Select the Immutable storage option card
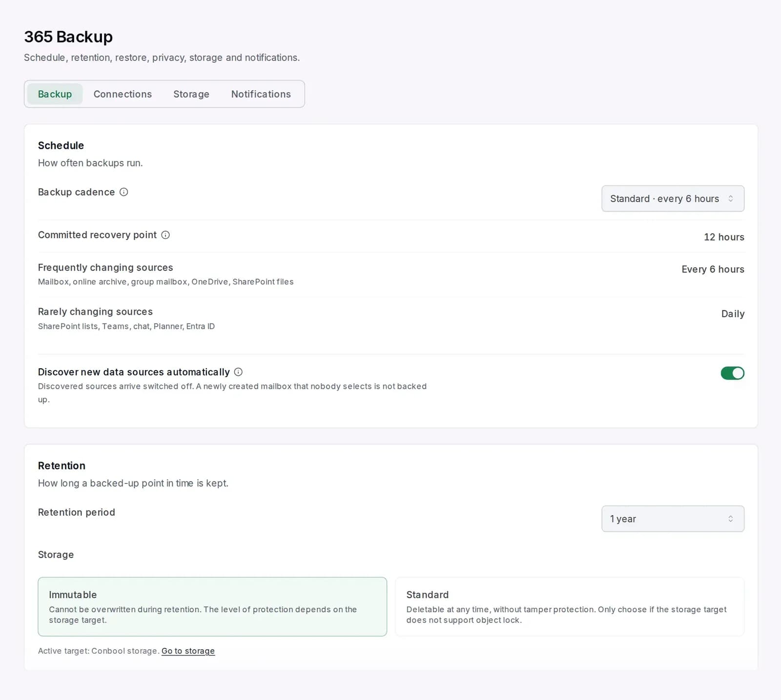The height and width of the screenshot is (700, 781). coord(212,607)
